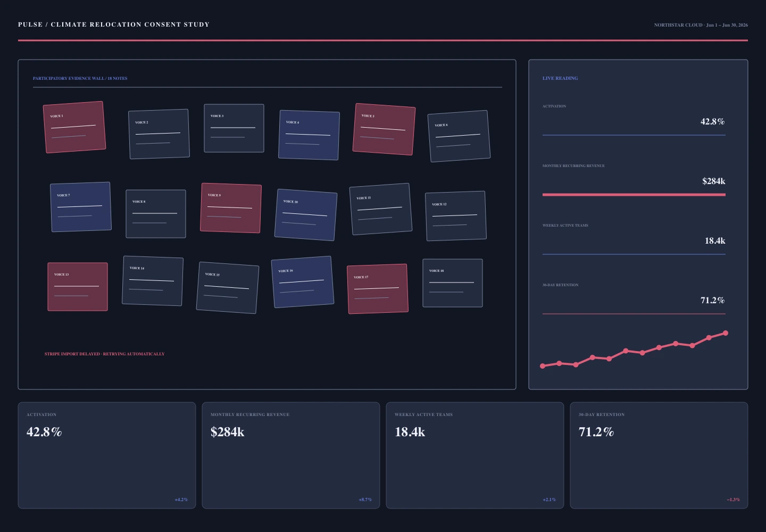Select the Voice 4 note card
The image size is (766, 532).
coord(309,135)
